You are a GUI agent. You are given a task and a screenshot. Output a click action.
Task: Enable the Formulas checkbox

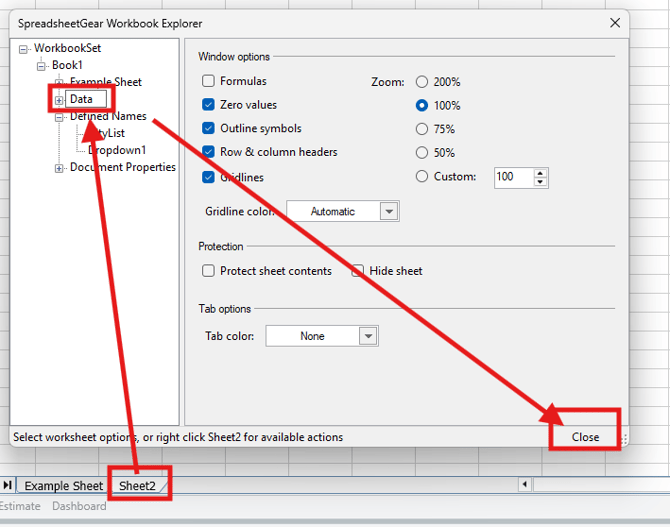[x=209, y=81]
